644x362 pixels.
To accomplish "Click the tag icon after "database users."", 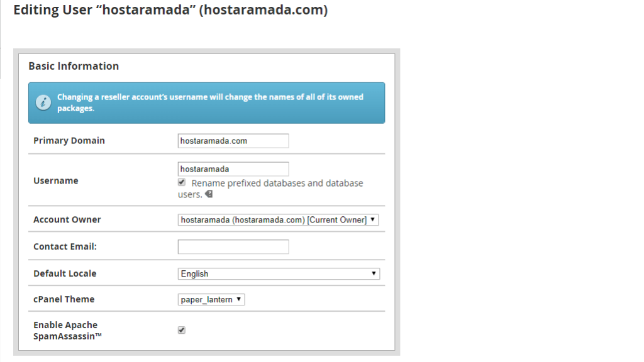I will pos(209,195).
